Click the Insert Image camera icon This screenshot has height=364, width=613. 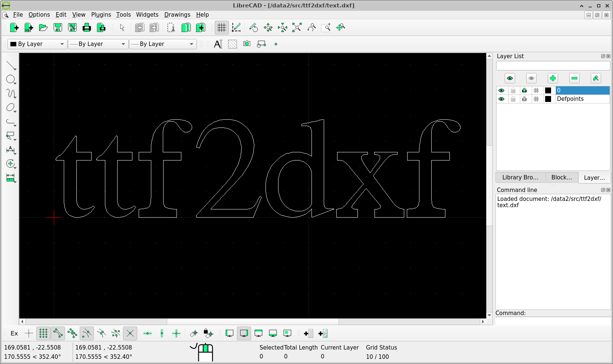tap(247, 44)
